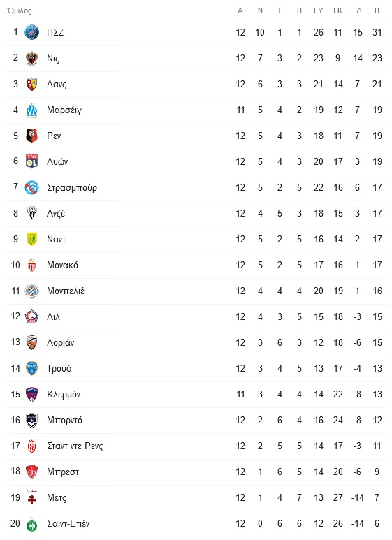Open the Ανζέ team name link

[x=56, y=214]
